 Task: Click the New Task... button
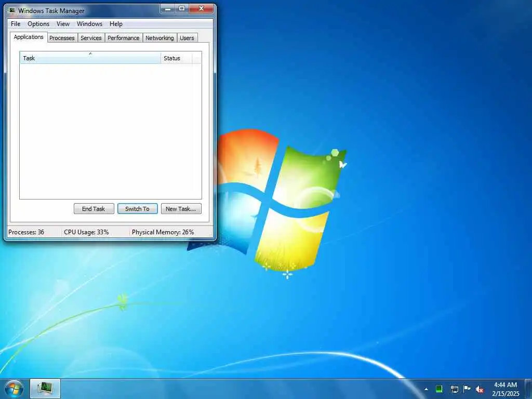click(181, 209)
